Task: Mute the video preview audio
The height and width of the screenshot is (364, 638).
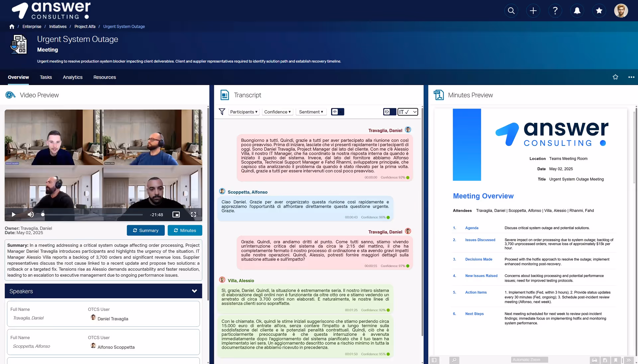Action: [x=31, y=215]
